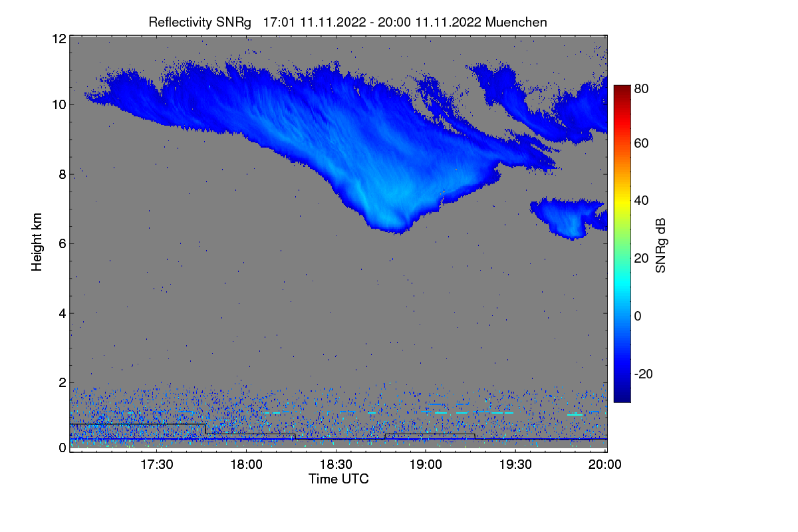This screenshot has height=532, width=798.
Task: Click the 18:30 time tick label
Action: [x=336, y=465]
